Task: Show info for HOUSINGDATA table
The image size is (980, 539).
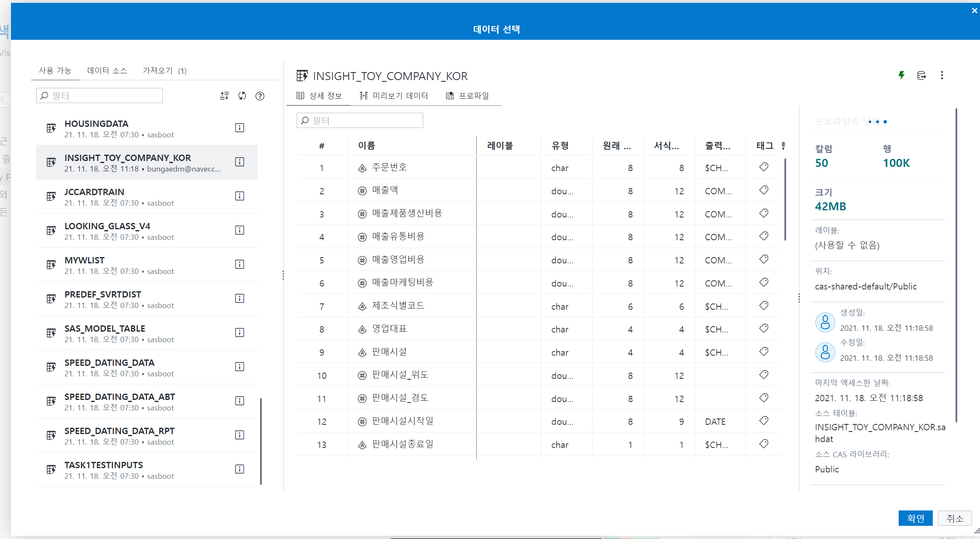Action: pyautogui.click(x=239, y=128)
